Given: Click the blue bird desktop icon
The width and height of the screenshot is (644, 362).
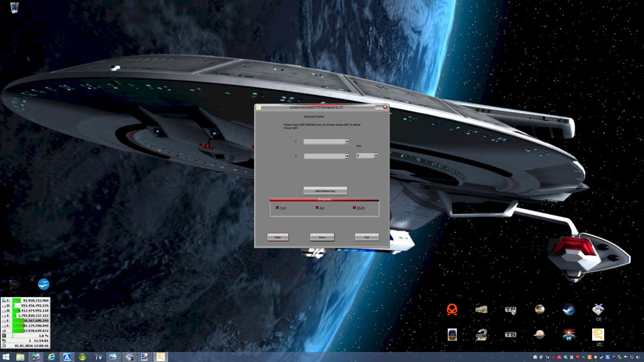Looking at the screenshot, I should pos(44,284).
